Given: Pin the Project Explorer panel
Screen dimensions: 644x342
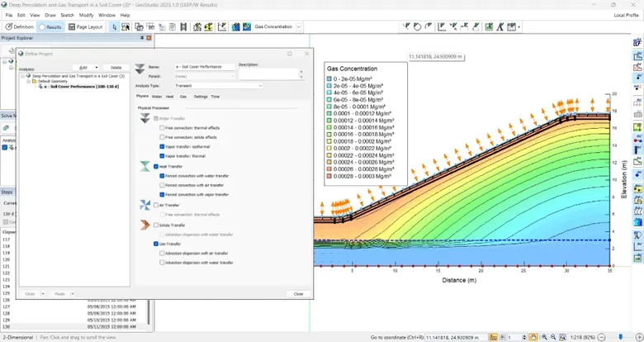Looking at the screenshot, I should [141, 38].
